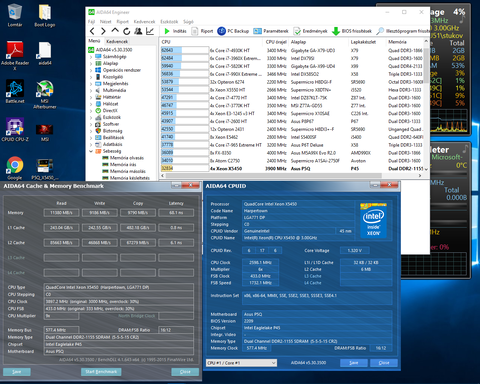480x384 pixels.
Task: Open the CPU #1 / Core #1 dropdown
Action: [241, 363]
